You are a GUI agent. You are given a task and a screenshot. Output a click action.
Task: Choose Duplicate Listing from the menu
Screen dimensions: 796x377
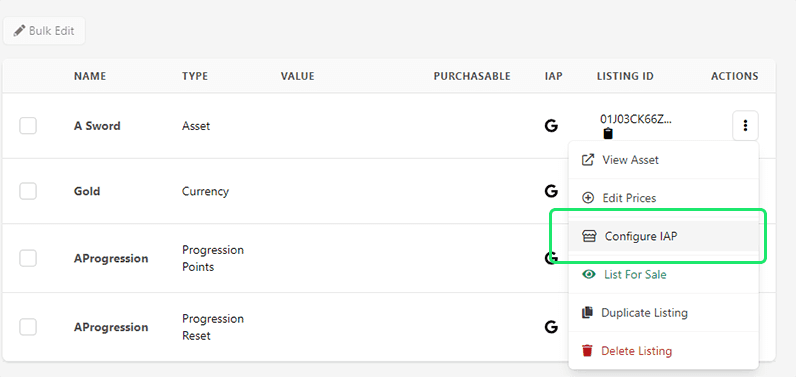point(664,313)
